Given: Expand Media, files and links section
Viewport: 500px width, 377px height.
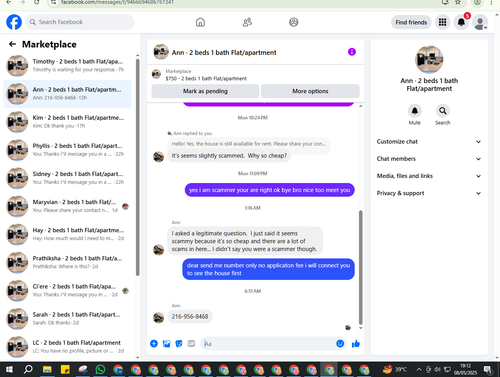Looking at the screenshot, I should [429, 176].
